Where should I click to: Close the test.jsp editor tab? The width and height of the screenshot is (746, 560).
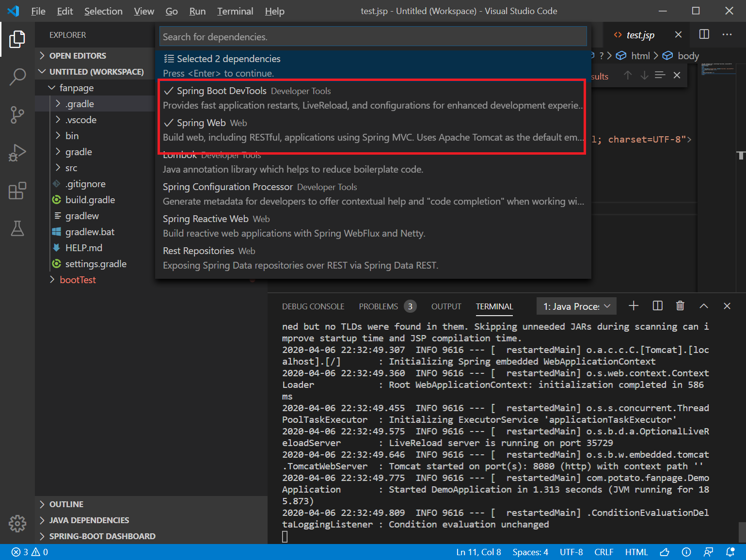coord(678,34)
